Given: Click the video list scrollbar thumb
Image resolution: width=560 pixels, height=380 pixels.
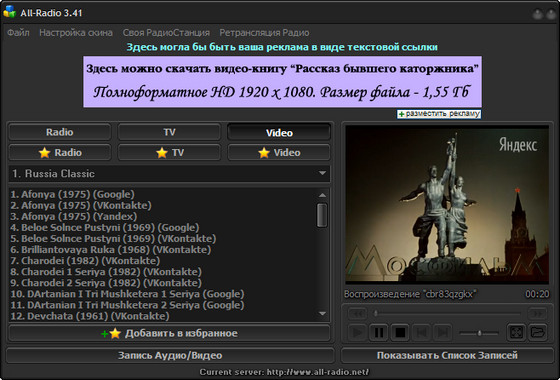Looking at the screenshot, I should 322,215.
